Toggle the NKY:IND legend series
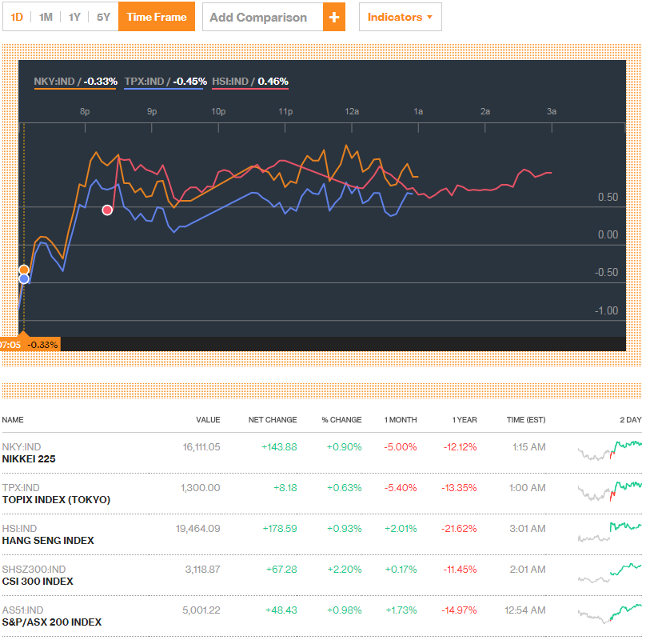The image size is (646, 644). coord(76,82)
